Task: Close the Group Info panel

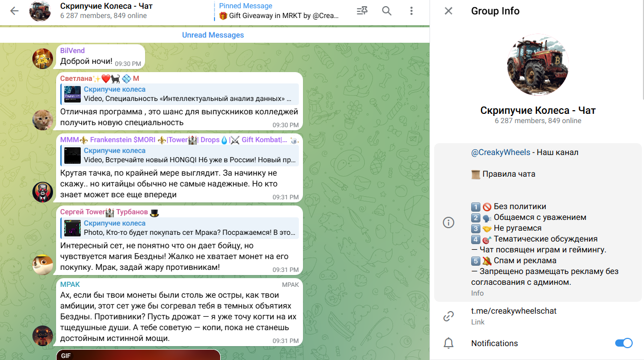Action: click(x=449, y=11)
